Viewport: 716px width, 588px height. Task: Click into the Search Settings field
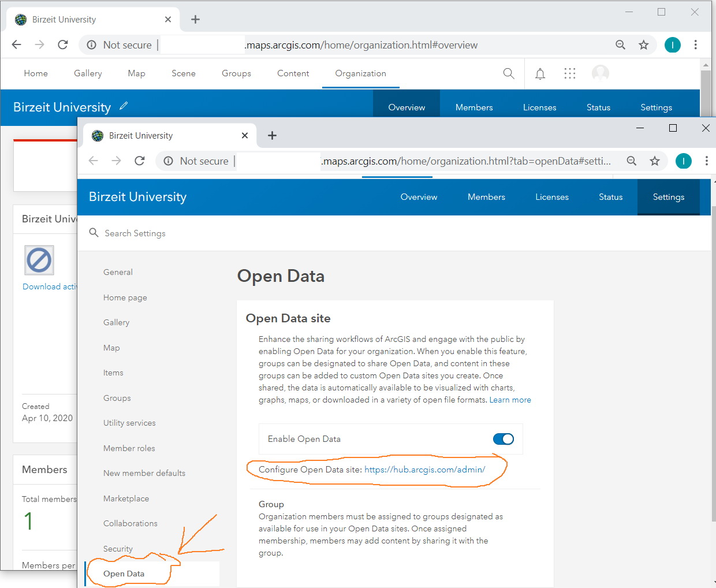135,233
